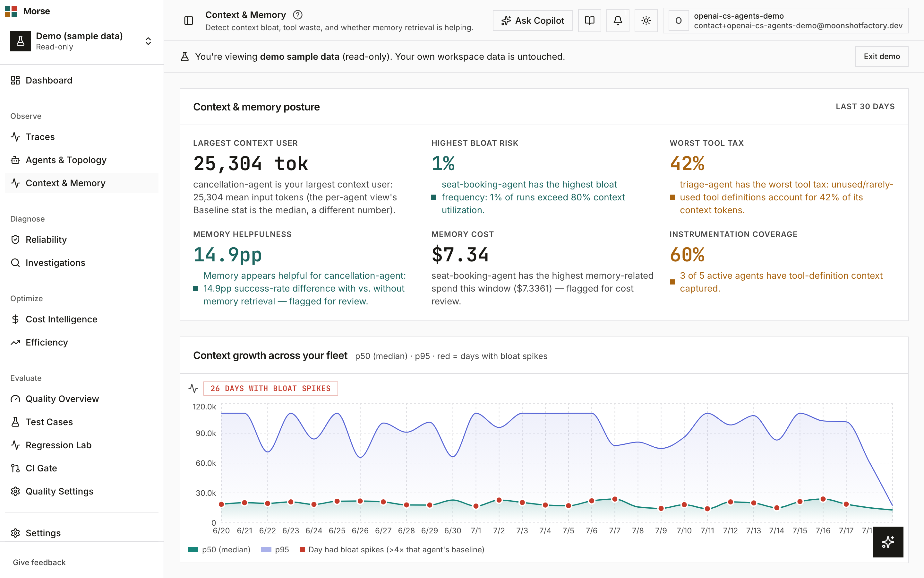The width and height of the screenshot is (924, 578).
Task: Open Settings in the sidebar
Action: (x=82, y=533)
